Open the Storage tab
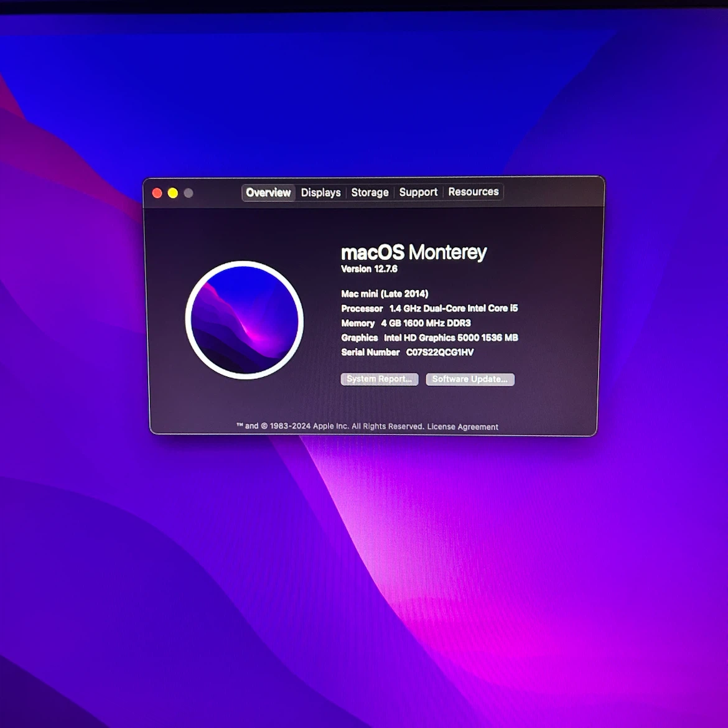Viewport: 728px width, 728px height. [x=370, y=192]
